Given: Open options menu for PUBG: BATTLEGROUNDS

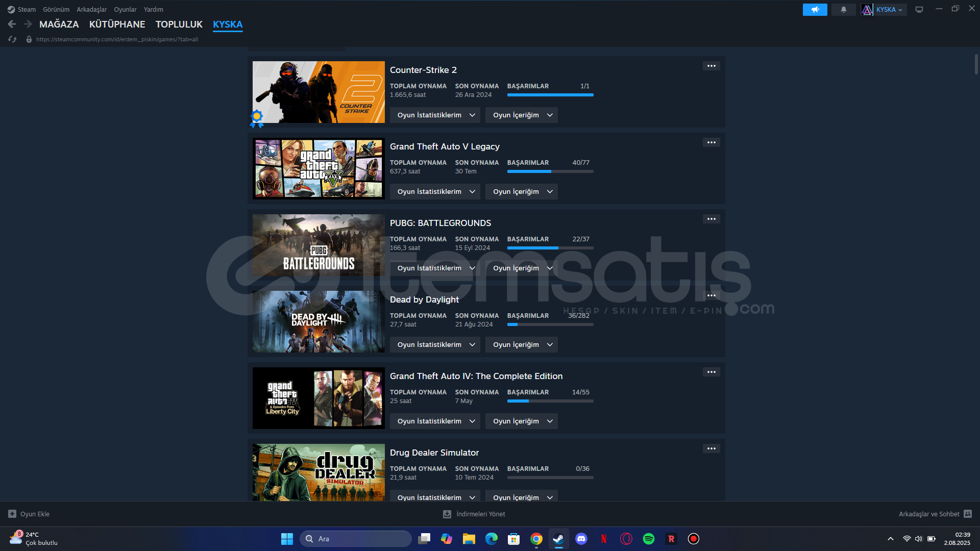Looking at the screenshot, I should point(712,219).
